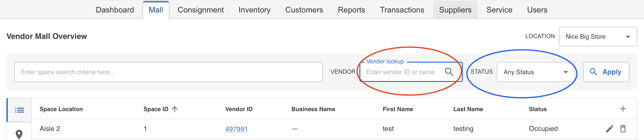The width and height of the screenshot is (644, 140).
Task: Select the Suppliers tab
Action: pyautogui.click(x=455, y=10)
